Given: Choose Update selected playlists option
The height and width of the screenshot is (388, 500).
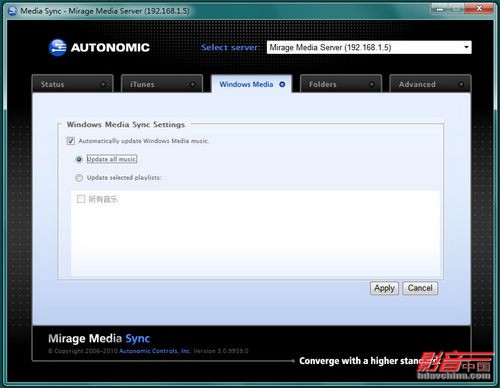Looking at the screenshot, I should tap(79, 178).
